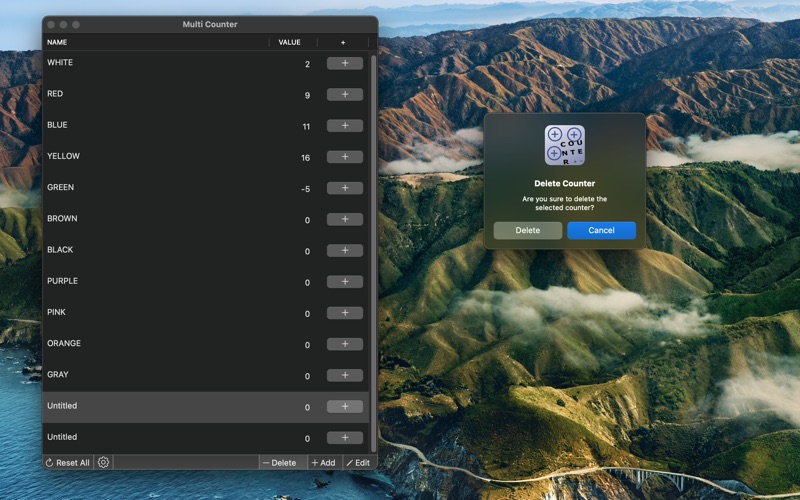
Task: Increment the GRAY counter
Action: tap(344, 375)
